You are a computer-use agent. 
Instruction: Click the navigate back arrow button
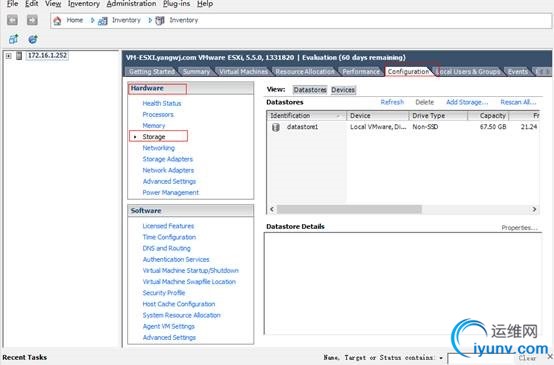(x=12, y=20)
